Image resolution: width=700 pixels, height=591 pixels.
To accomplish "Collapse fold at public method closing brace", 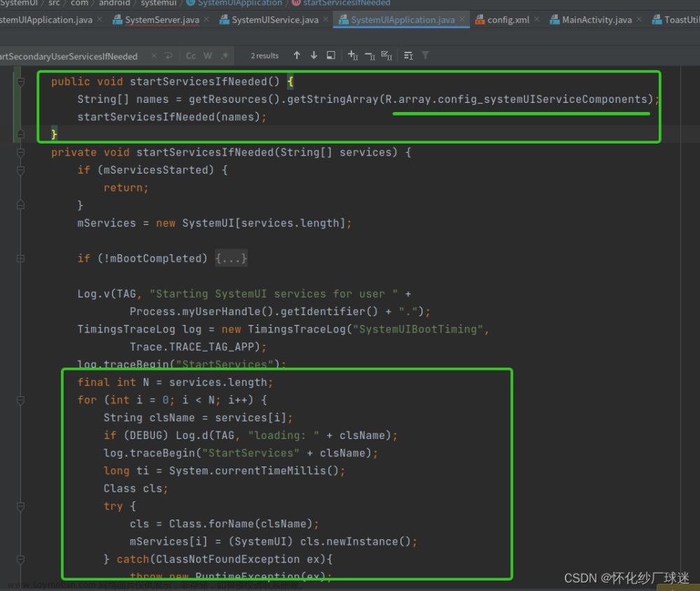I will (x=20, y=134).
